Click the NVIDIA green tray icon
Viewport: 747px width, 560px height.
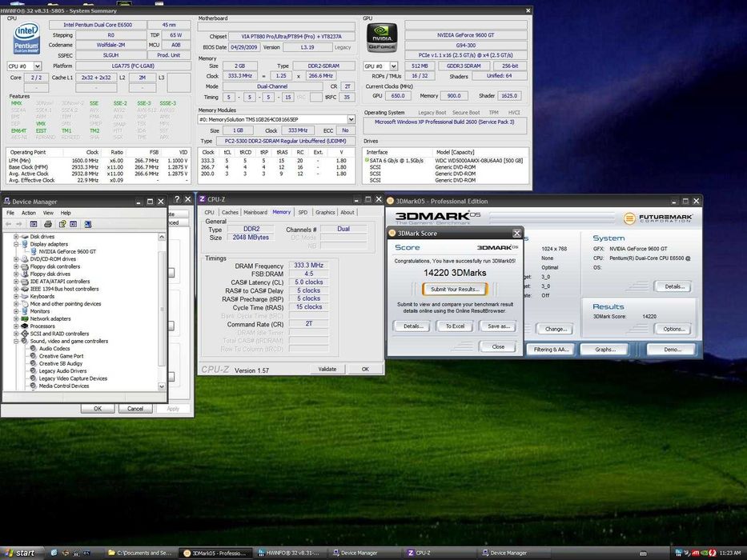(x=704, y=553)
